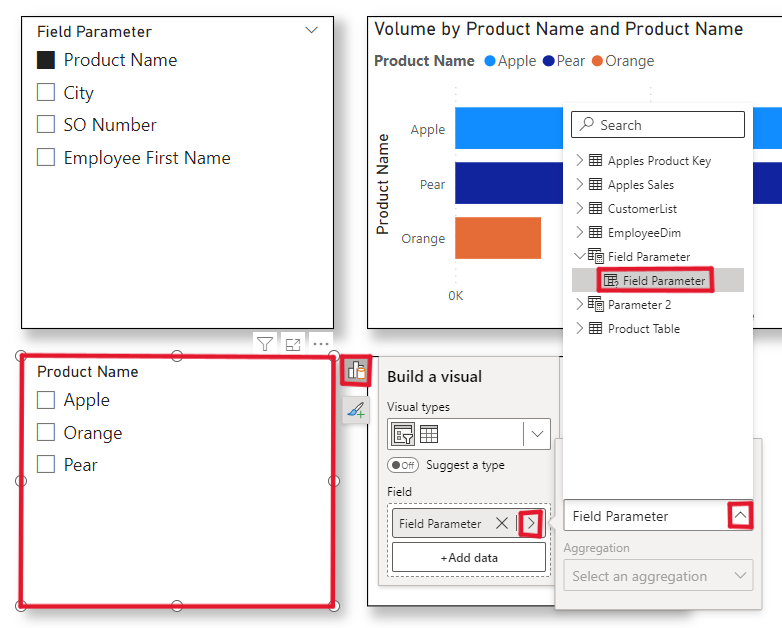This screenshot has width=782, height=628.
Task: Check the Apple checkbox in slicer
Action: (x=46, y=400)
